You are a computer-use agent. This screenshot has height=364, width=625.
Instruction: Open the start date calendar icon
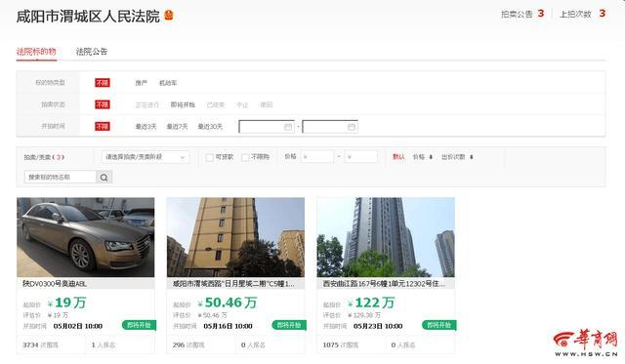click(288, 127)
